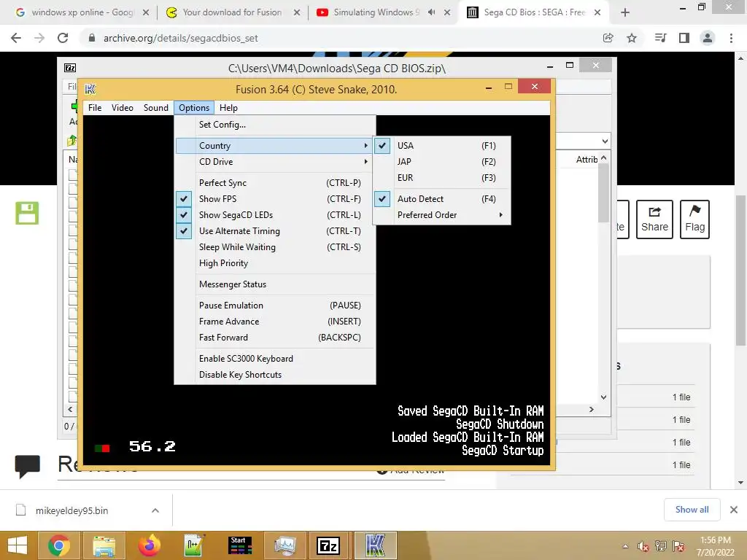This screenshot has height=560, width=747.
Task: Toggle Perfect Sync option
Action: pos(275,183)
